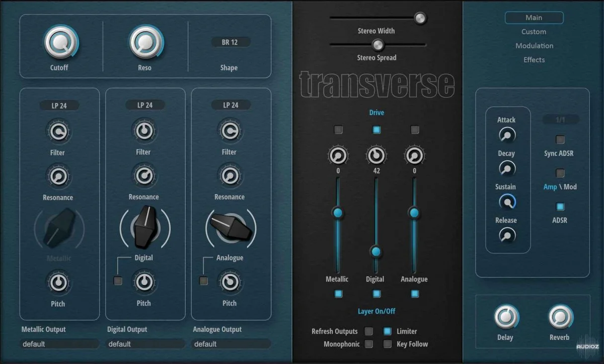Open Metallic layer LP 24 filter type
Image resolution: width=604 pixels, height=364 pixels.
(59, 106)
